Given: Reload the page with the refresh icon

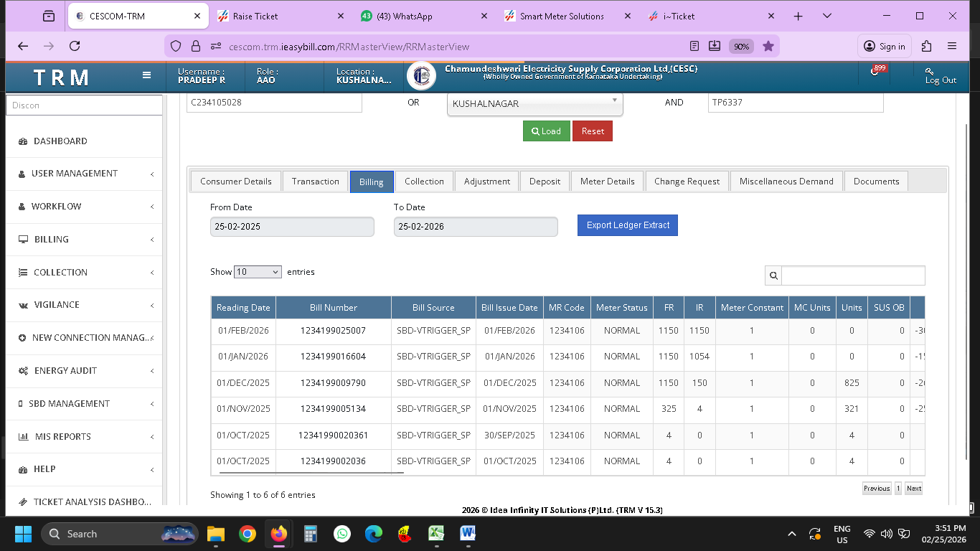Looking at the screenshot, I should click(x=75, y=47).
